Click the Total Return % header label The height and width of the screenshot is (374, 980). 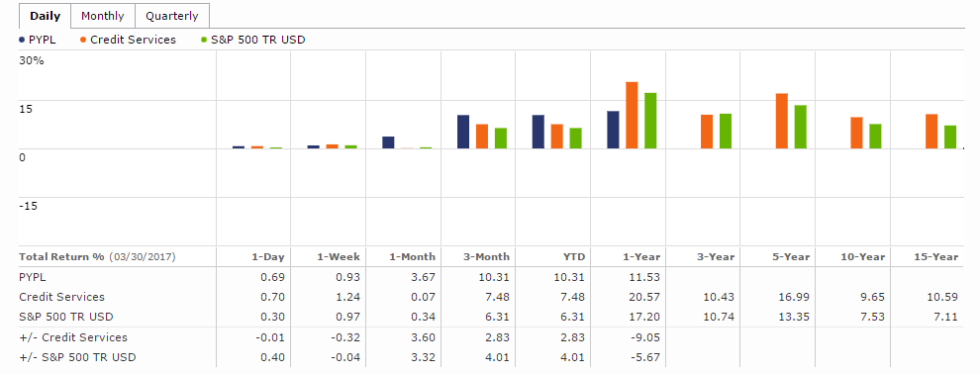pyautogui.click(x=62, y=256)
